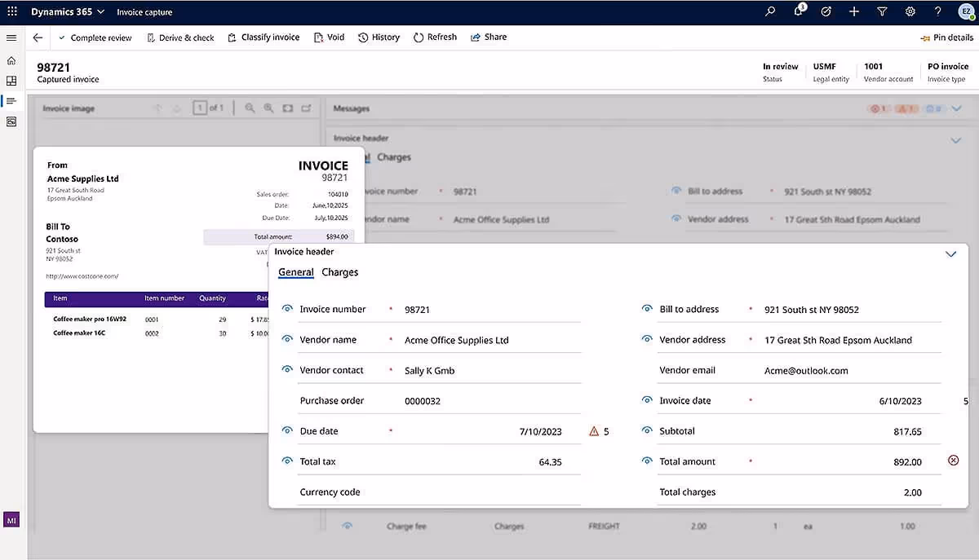Select the Home icon in the left sidebar
The height and width of the screenshot is (560, 979).
pos(11,60)
